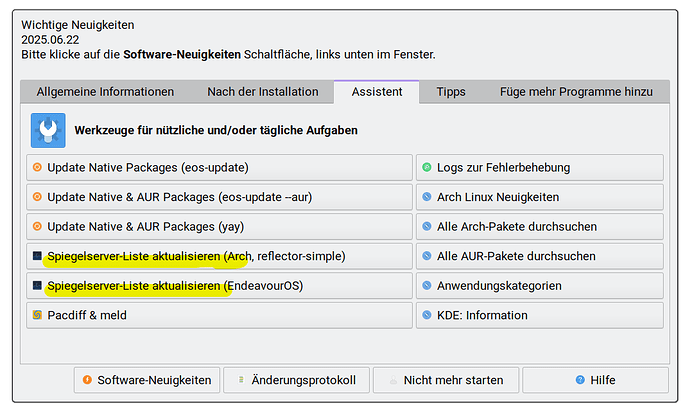Viewport: 690px width, 416px height.
Task: Click the Pacdiff & meld icon
Action: click(38, 315)
